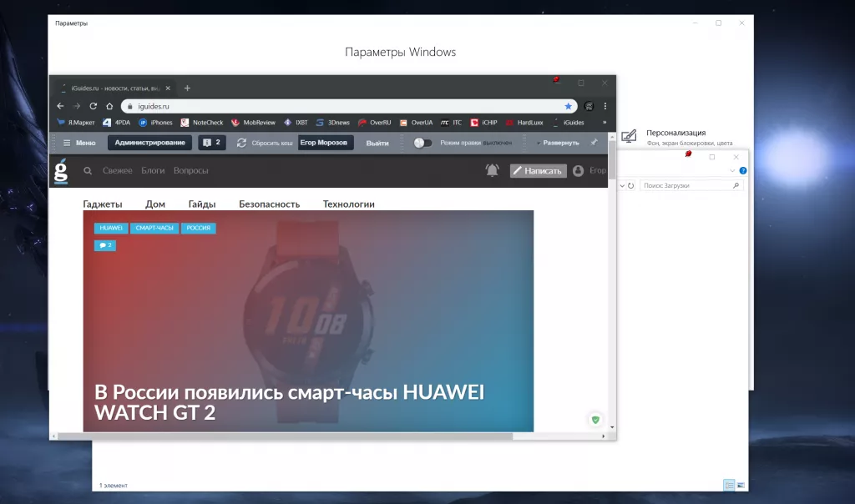This screenshot has height=504, width=855.
Task: Toggle the Режим правки switch
Action: point(422,143)
